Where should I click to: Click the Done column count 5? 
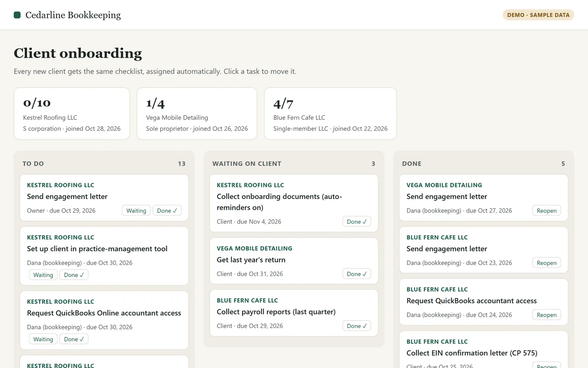click(x=563, y=164)
